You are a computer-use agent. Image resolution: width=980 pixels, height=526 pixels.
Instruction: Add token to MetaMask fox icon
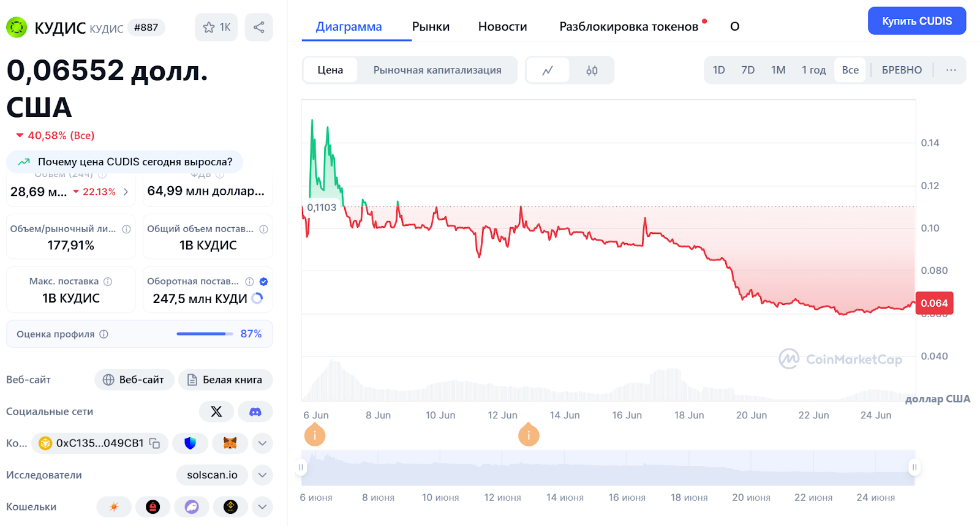(x=230, y=443)
